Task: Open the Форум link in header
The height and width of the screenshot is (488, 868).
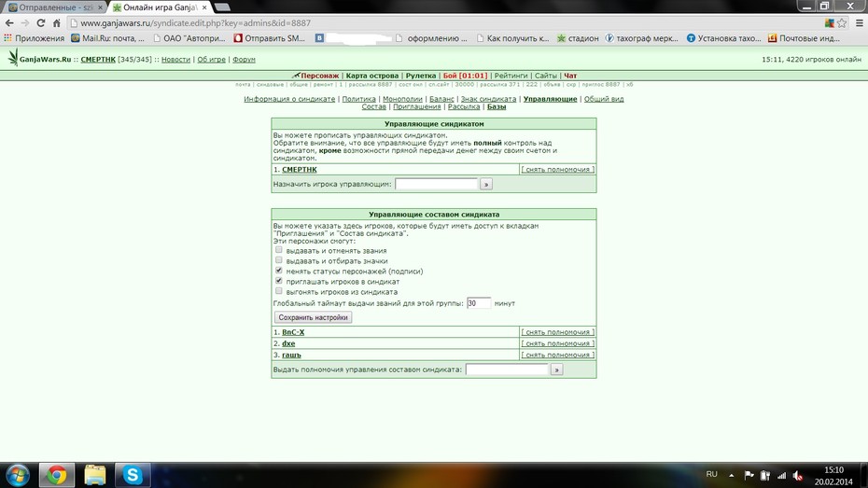Action: 244,59
